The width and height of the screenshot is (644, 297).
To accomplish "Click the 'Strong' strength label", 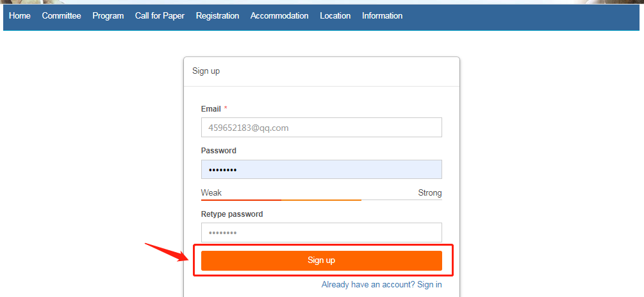I will (430, 193).
